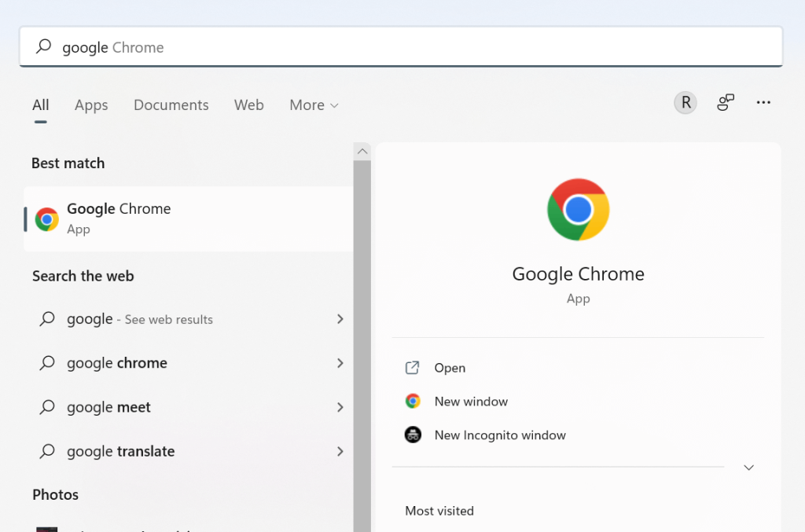
Task: Click the 'Most visited' heading
Action: click(x=439, y=511)
